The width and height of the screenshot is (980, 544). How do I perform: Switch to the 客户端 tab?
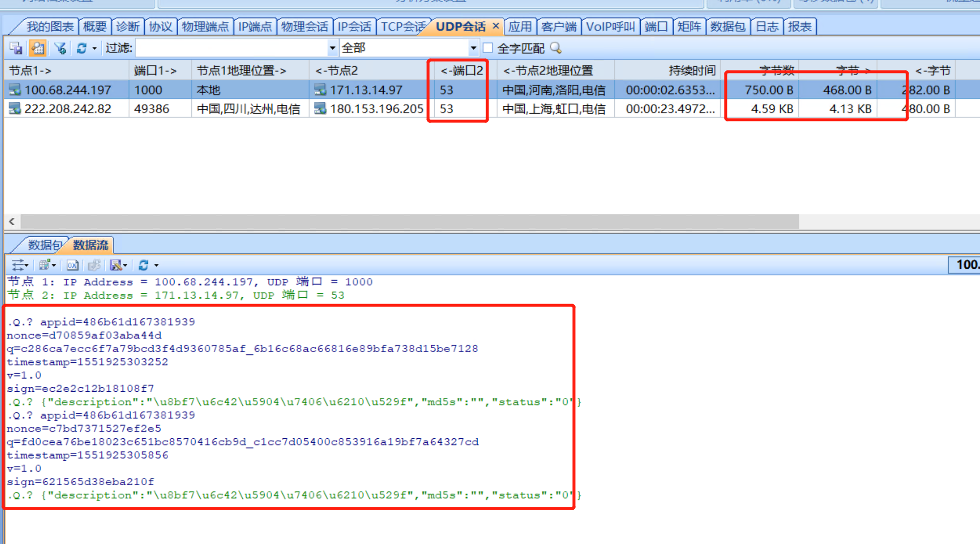559,26
